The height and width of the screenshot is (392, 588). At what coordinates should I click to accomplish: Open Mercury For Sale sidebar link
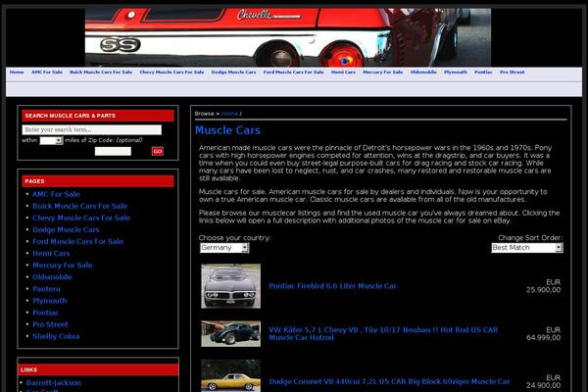tap(63, 266)
